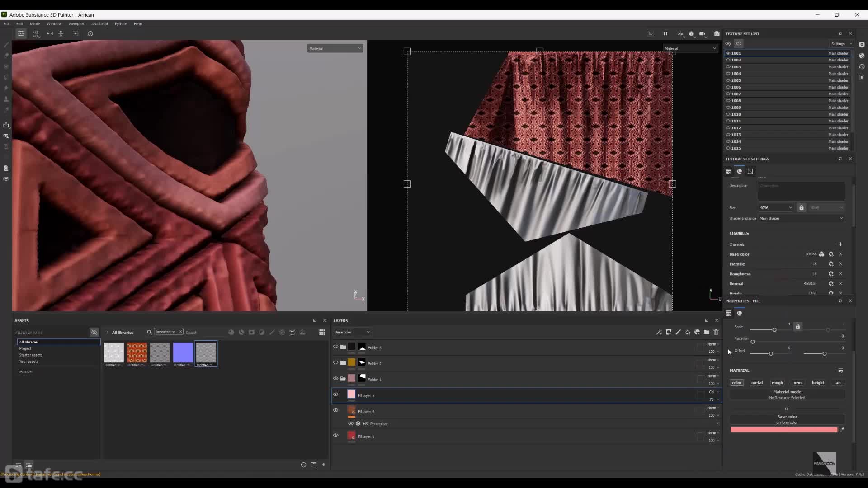
Task: Open the Python menu
Action: tap(121, 24)
